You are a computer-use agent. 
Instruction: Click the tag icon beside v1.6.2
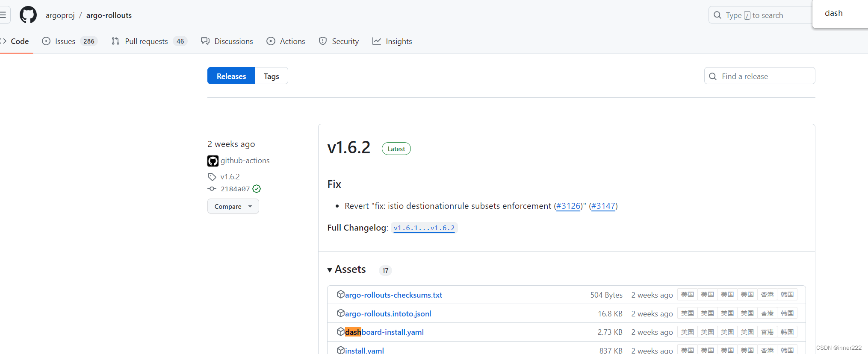(212, 177)
